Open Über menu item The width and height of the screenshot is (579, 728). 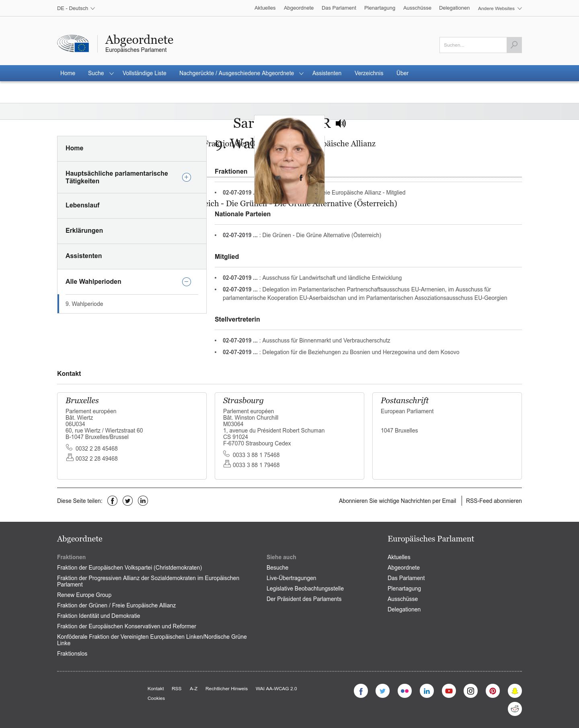click(x=402, y=73)
